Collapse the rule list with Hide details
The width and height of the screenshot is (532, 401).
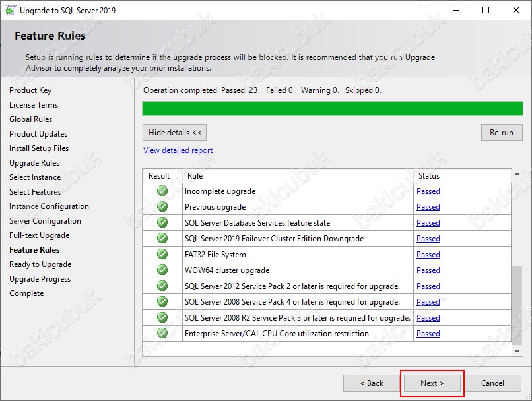[x=174, y=133]
